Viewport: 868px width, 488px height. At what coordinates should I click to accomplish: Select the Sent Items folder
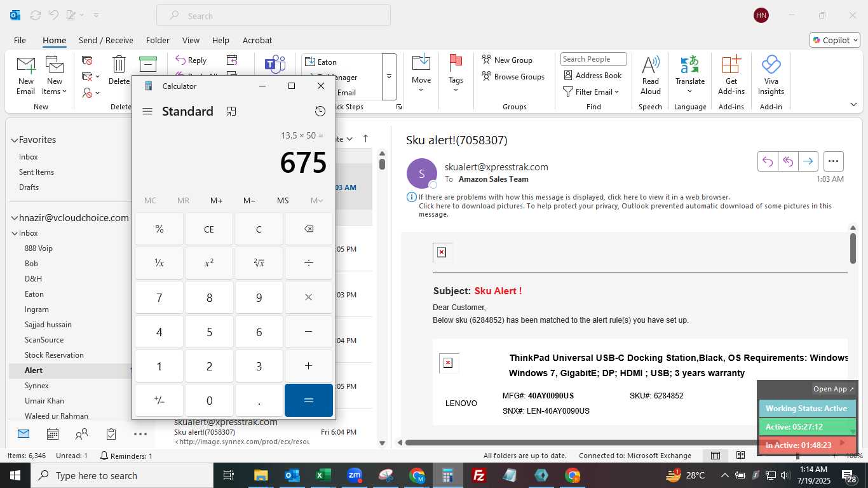[x=36, y=172]
